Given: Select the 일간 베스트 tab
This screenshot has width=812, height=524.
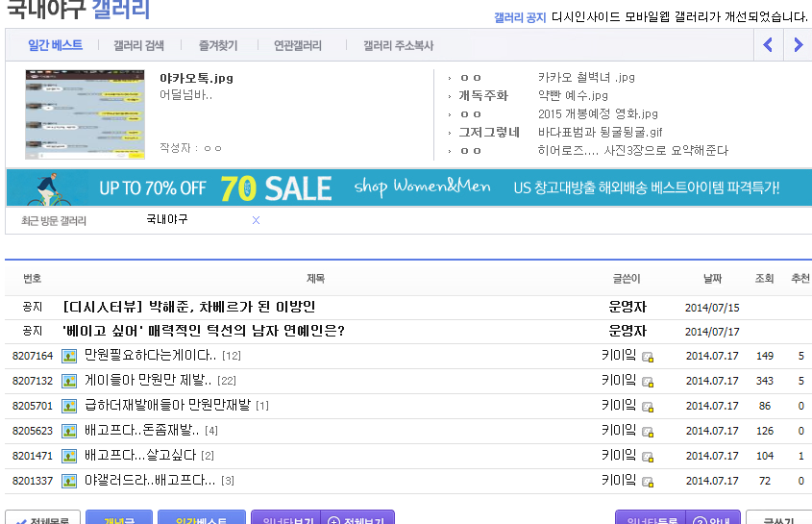Looking at the screenshot, I should tap(55, 45).
